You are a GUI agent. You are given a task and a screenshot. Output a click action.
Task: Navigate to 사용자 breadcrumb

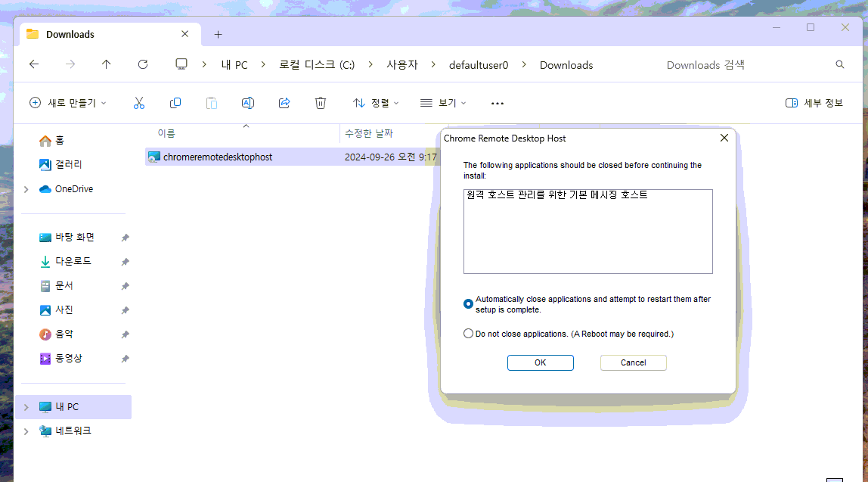[402, 65]
